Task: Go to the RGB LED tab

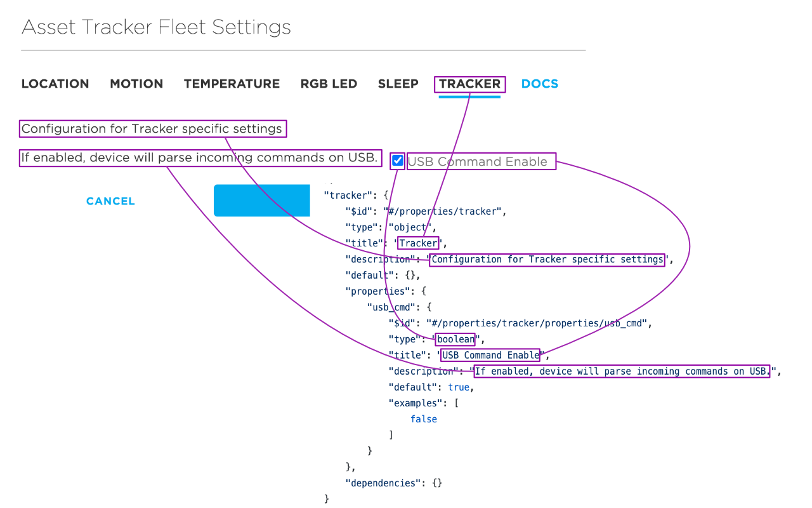Action: (329, 84)
